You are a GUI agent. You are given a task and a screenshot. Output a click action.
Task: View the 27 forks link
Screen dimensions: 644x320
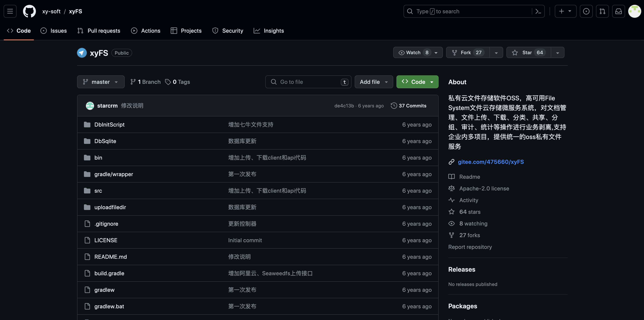tap(469, 235)
